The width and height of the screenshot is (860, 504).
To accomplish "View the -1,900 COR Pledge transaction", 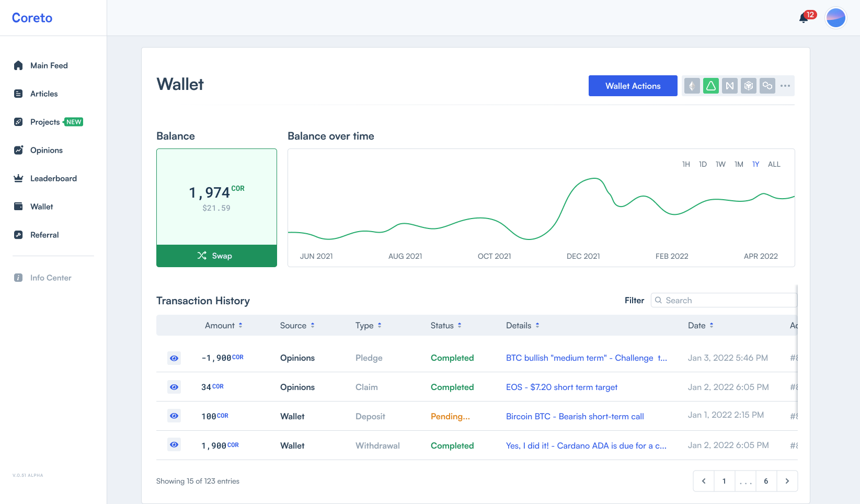I will coord(174,358).
